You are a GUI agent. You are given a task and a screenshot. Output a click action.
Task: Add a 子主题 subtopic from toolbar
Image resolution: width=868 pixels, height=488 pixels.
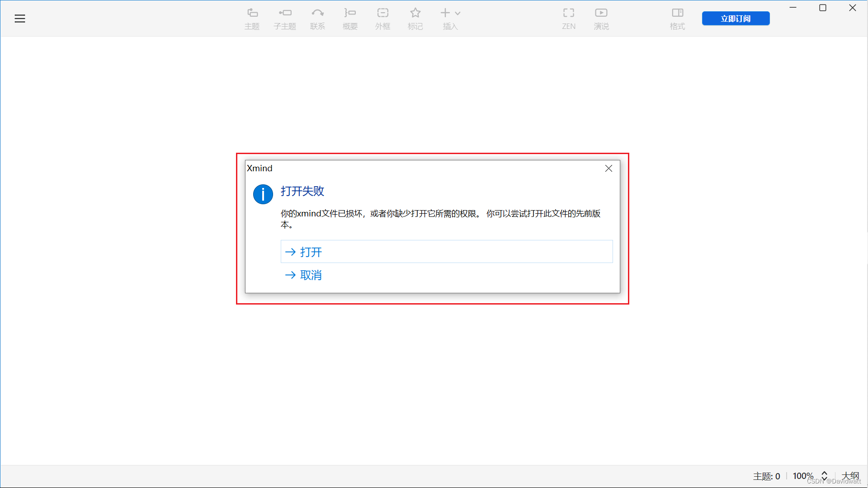[285, 19]
